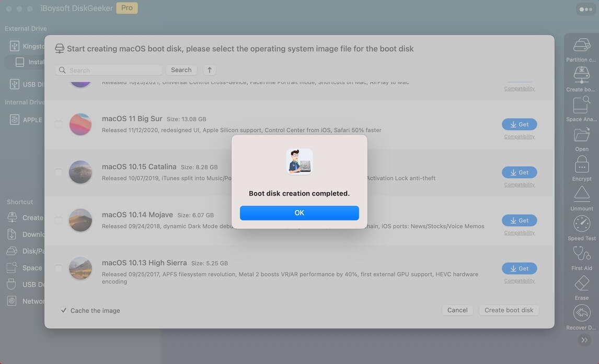Open the Encrypt lock icon
Viewport: 599px width, 364px height.
[x=582, y=165]
